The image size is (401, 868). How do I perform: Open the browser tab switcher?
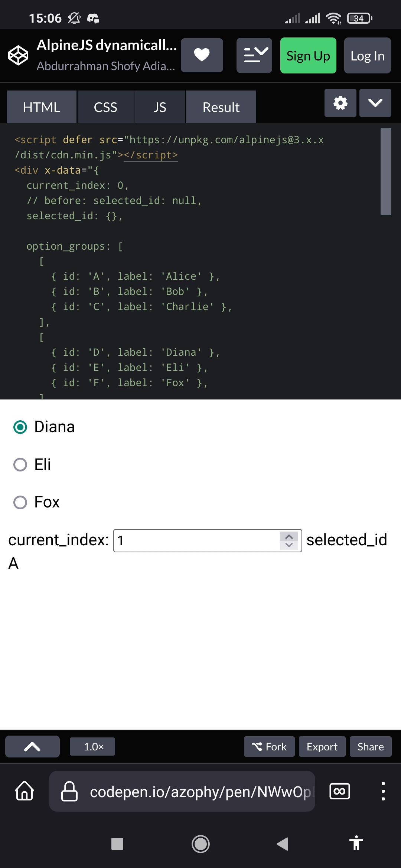coord(339,790)
